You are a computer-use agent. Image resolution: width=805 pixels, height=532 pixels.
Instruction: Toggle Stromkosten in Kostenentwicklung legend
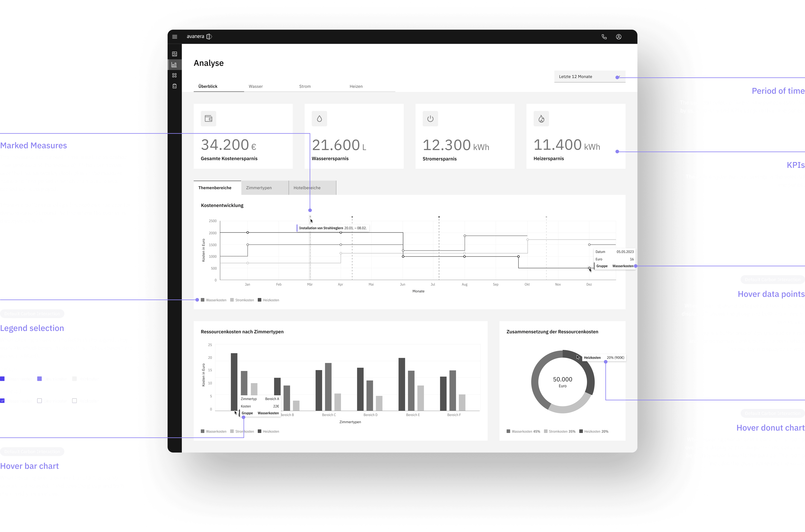pyautogui.click(x=242, y=300)
